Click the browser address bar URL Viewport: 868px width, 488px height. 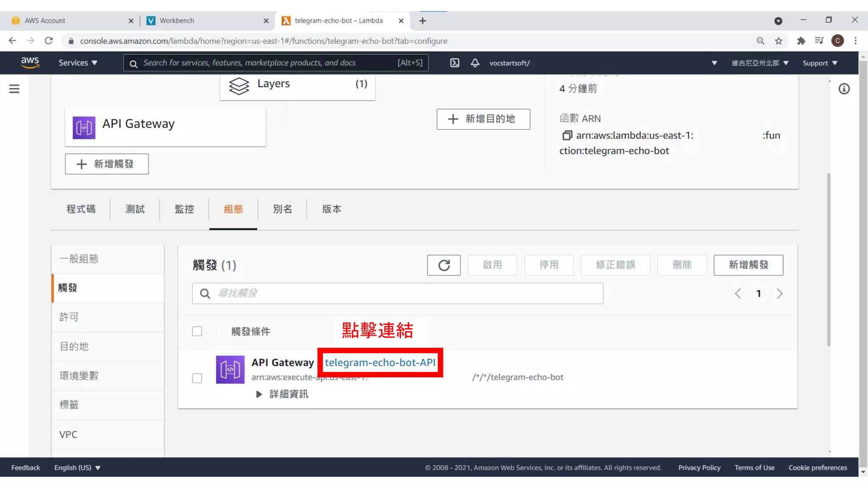(x=264, y=41)
